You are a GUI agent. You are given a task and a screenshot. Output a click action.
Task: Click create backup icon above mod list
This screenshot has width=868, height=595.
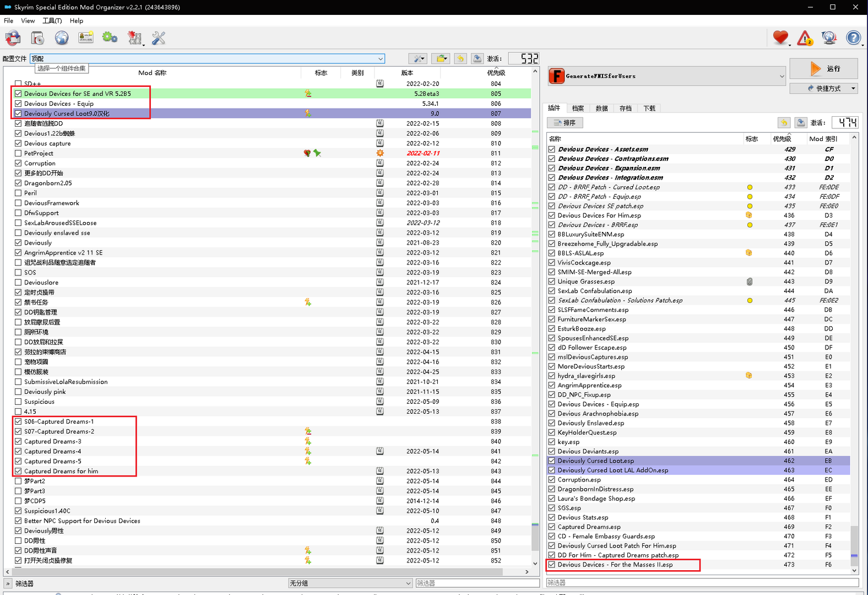(478, 58)
